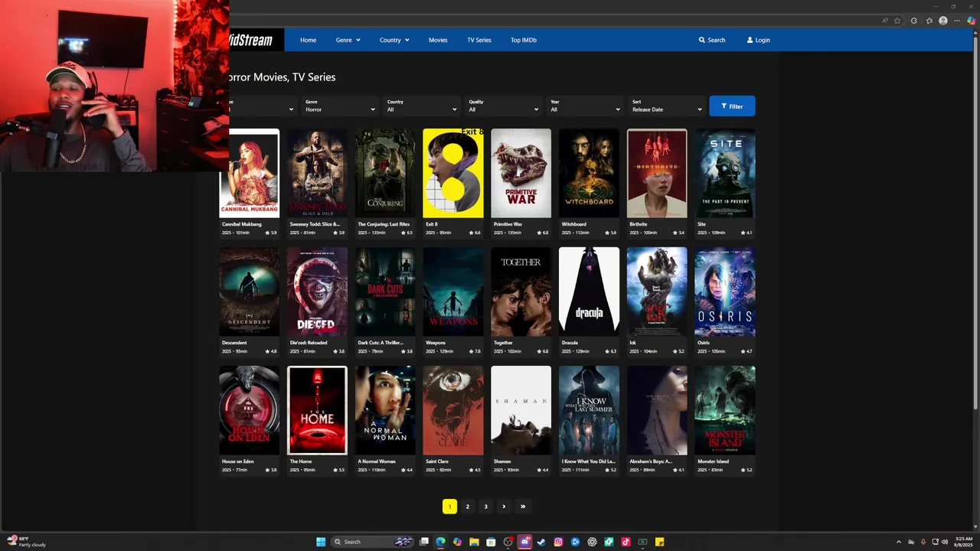The height and width of the screenshot is (551, 980).
Task: Open A Normal Woman poster
Action: tap(385, 410)
